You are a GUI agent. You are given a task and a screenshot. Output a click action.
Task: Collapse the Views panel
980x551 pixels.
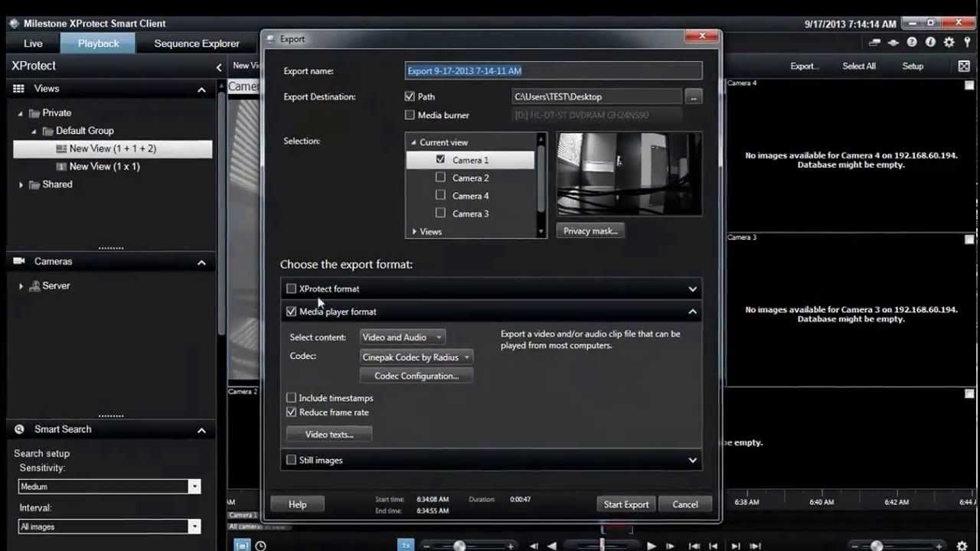click(x=201, y=90)
